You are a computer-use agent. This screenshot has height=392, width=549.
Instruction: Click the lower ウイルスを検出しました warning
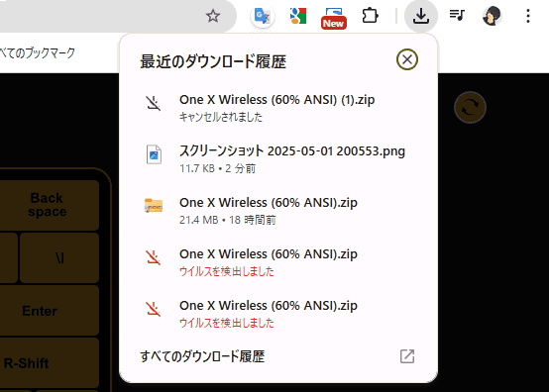(x=227, y=323)
